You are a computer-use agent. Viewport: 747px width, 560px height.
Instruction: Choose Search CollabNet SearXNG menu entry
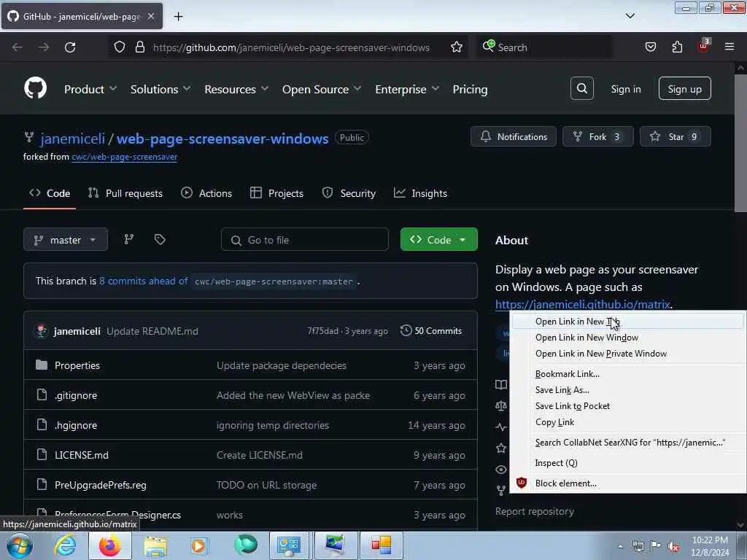coord(627,443)
